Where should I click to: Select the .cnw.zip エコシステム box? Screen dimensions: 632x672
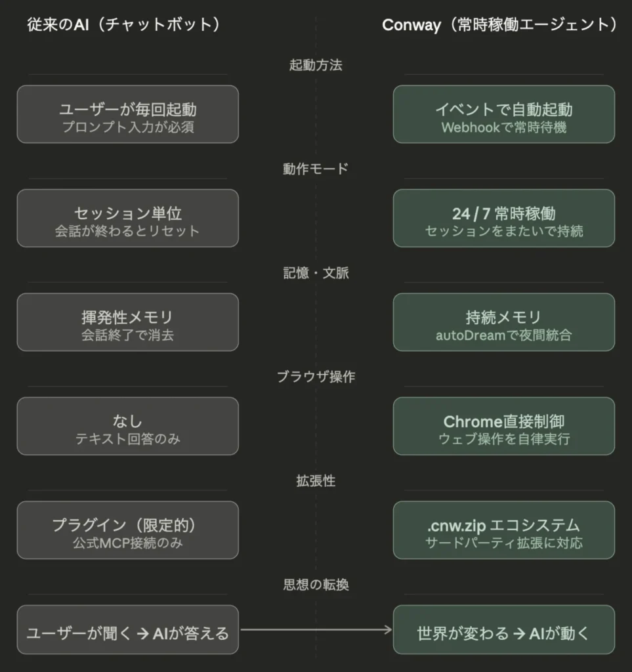click(x=503, y=530)
